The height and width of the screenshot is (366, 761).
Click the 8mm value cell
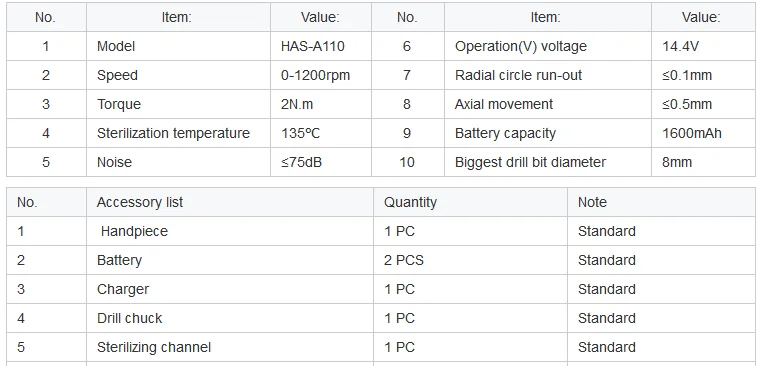tap(703, 162)
